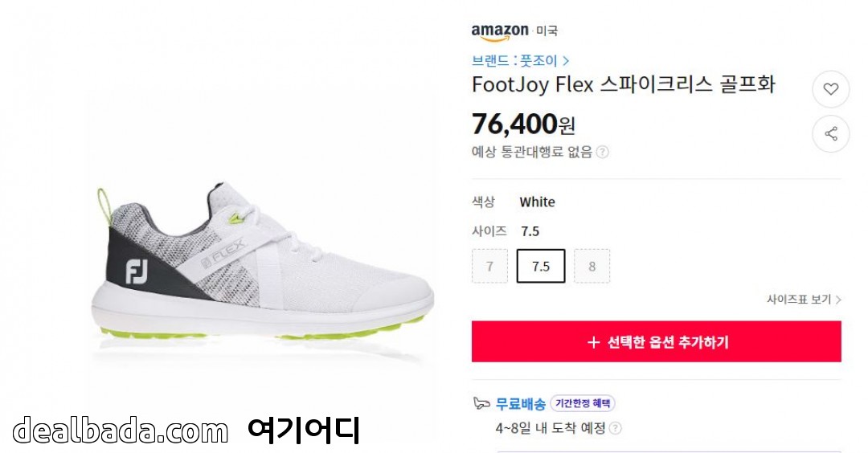Click the White color value
This screenshot has height=453, width=868.
pyautogui.click(x=537, y=202)
